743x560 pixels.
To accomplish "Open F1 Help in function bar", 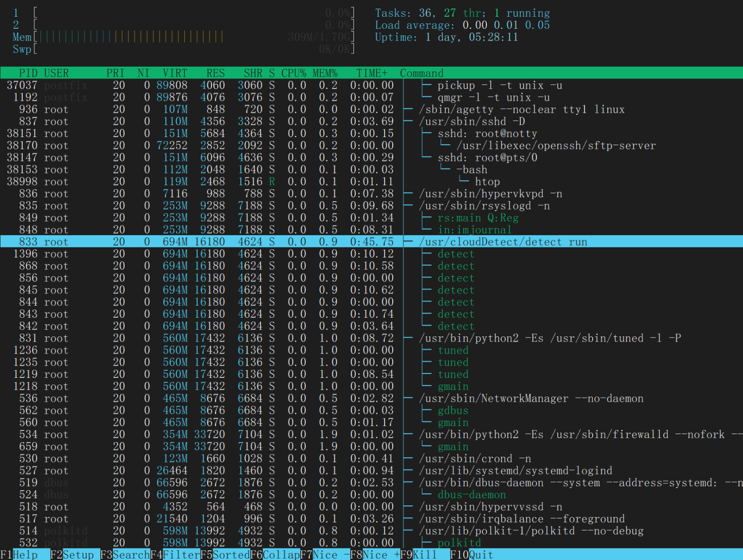I will 19,554.
